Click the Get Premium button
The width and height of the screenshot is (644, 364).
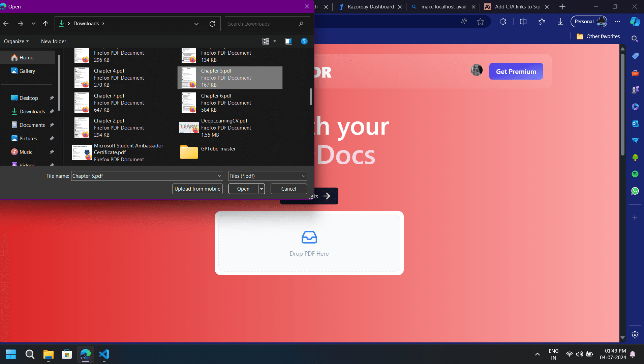click(x=516, y=72)
